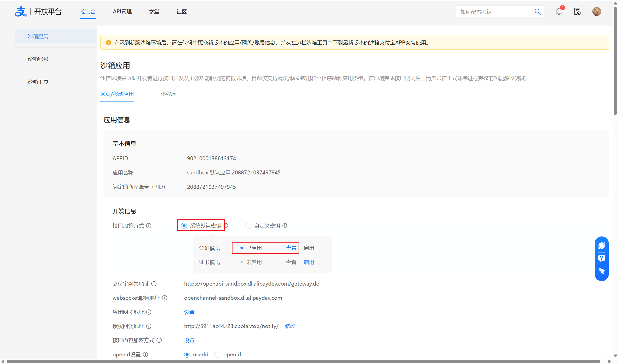Click the planet icon on floating panel
Image resolution: width=618 pixels, height=364 pixels.
[602, 246]
